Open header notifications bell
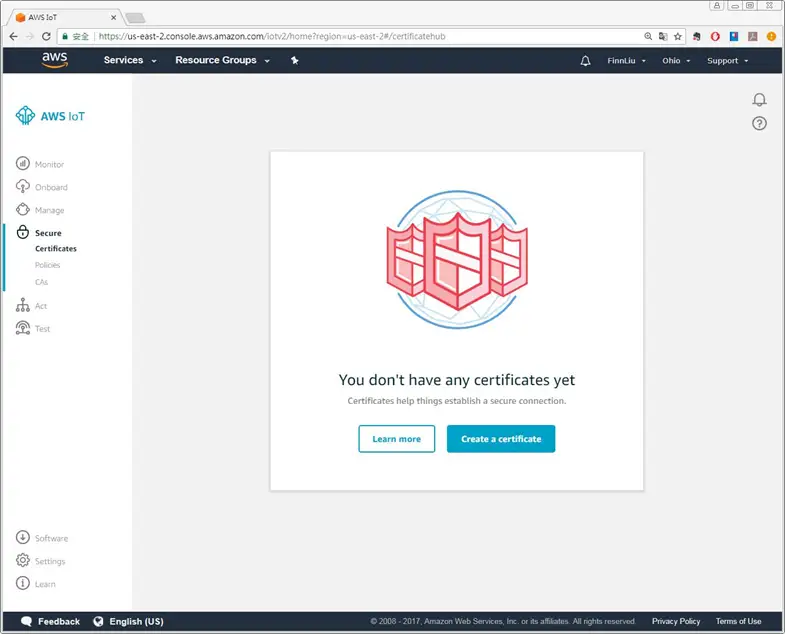Screen dimensions: 785x634 pyautogui.click(x=585, y=61)
